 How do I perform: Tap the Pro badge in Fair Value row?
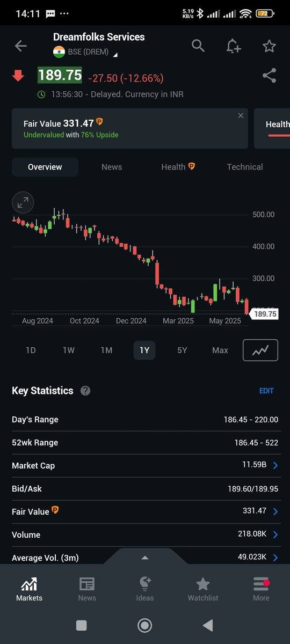55,510
